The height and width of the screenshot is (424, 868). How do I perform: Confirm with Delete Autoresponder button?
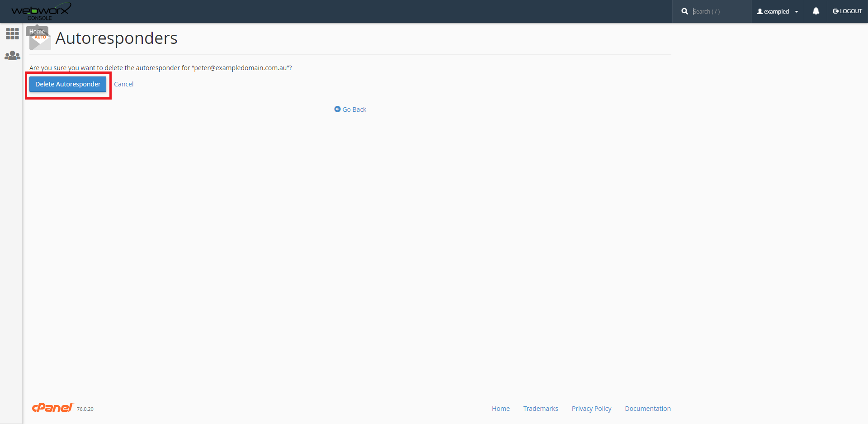(68, 84)
